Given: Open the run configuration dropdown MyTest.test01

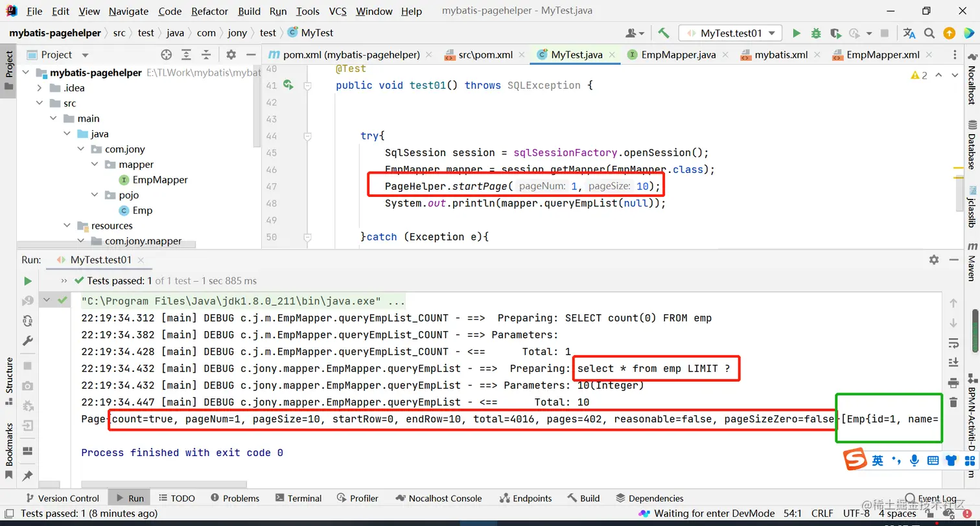Looking at the screenshot, I should coord(730,33).
